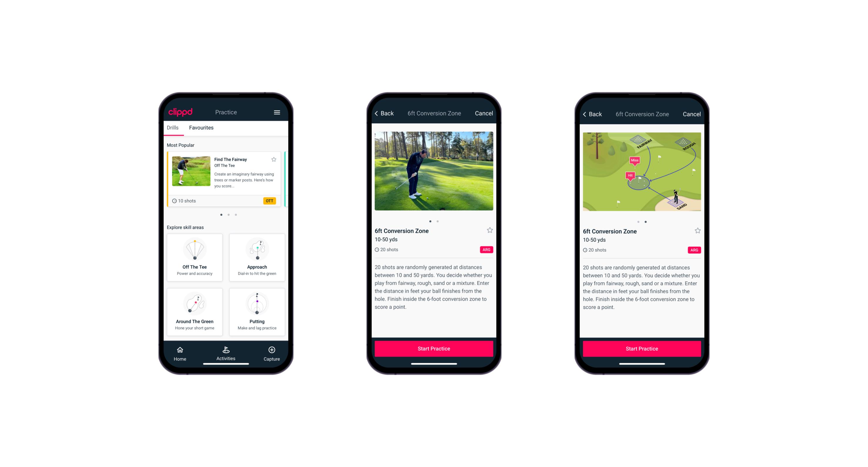The image size is (868, 467).
Task: Select the Drills tab on Practice screen
Action: pyautogui.click(x=173, y=128)
